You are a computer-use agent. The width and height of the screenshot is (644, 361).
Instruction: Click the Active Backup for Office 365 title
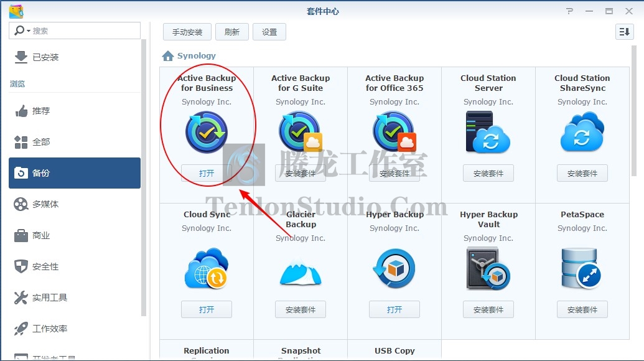[394, 83]
